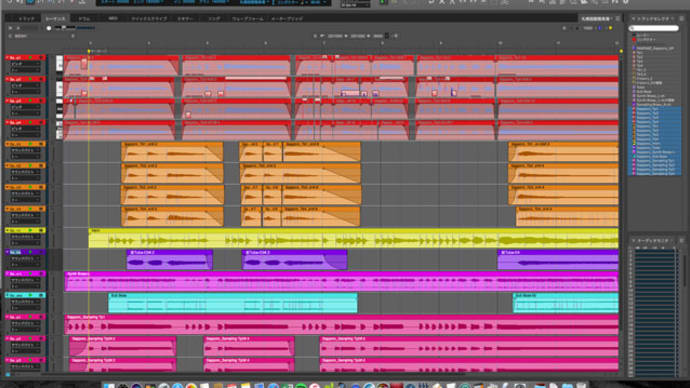
Task: Open the track selector panel menu icon
Action: [681, 19]
